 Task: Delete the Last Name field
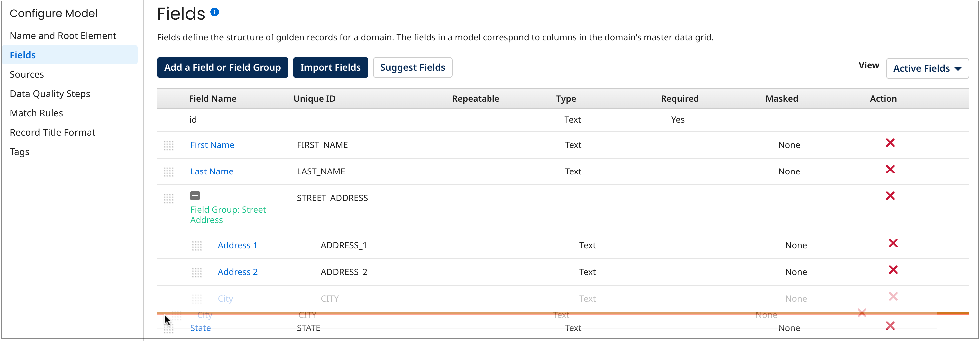pyautogui.click(x=890, y=170)
